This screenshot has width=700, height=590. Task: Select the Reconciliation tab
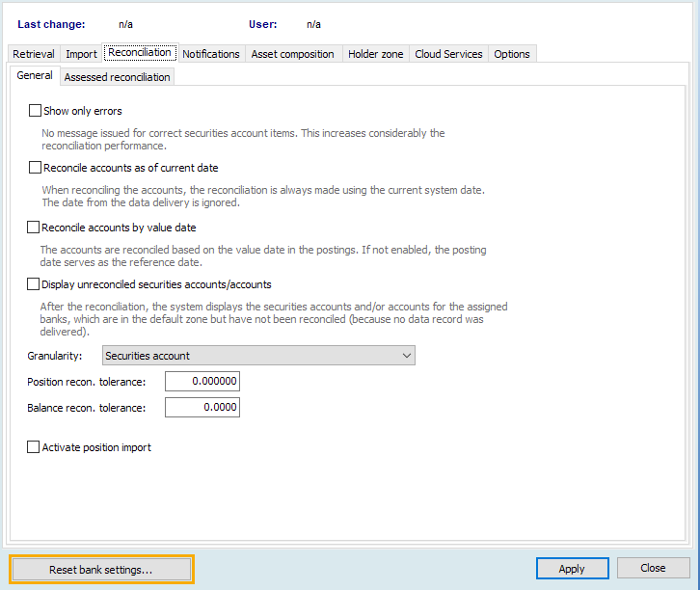click(x=140, y=53)
